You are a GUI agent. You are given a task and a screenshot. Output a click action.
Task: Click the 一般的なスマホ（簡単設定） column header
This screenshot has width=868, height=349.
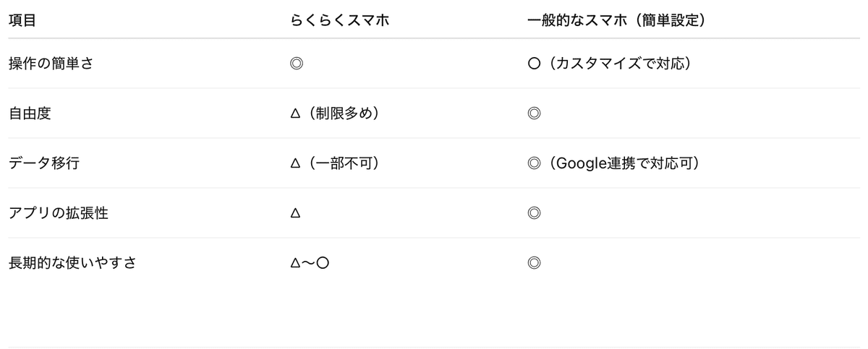(617, 20)
